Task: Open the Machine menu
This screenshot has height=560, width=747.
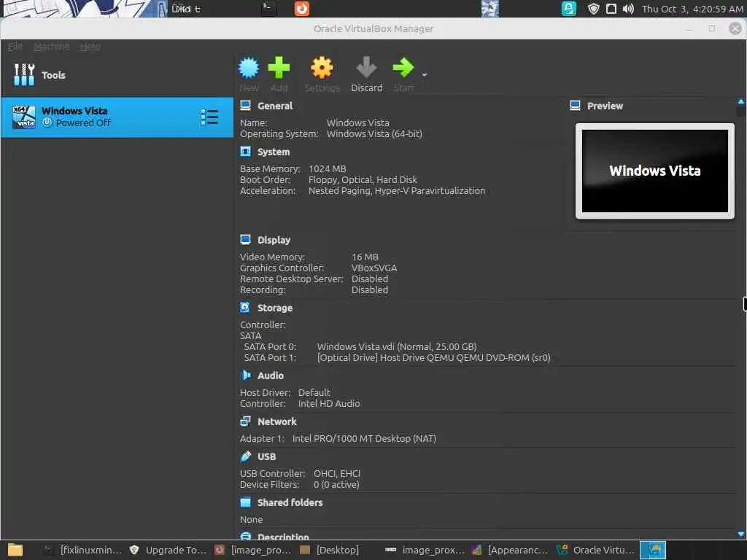Action: tap(52, 46)
